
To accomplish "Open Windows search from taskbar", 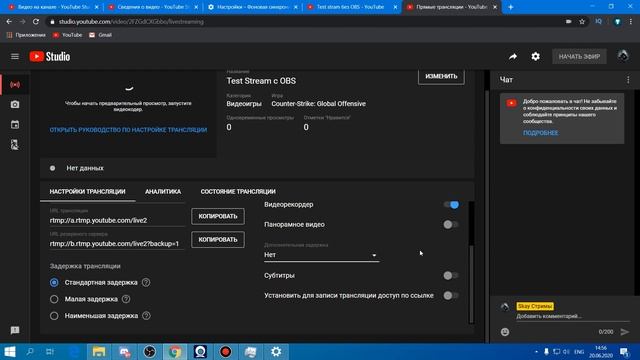I will (x=30, y=351).
